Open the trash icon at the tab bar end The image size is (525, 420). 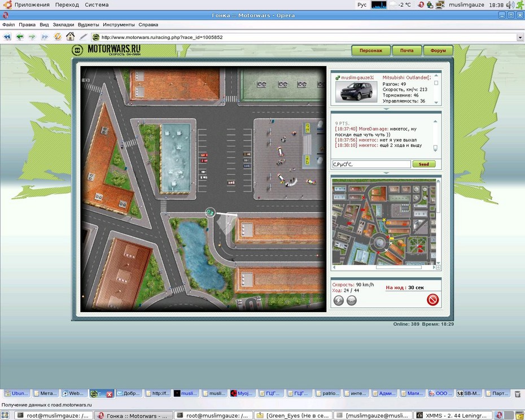click(x=518, y=394)
